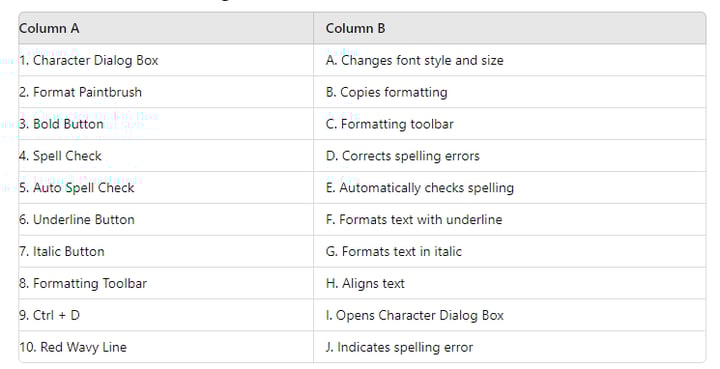
Task: Click 'E. Automatically checks spelling' cell
Action: [510, 188]
